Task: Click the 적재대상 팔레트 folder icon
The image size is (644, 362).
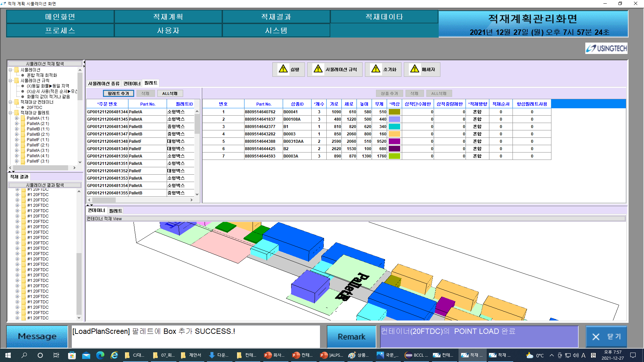Action: [16, 113]
